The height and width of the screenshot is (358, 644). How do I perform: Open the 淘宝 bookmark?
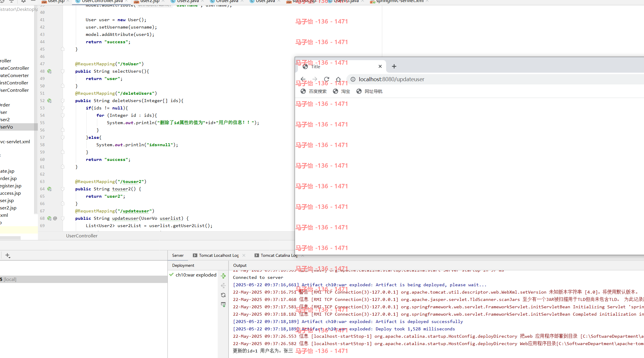[341, 91]
